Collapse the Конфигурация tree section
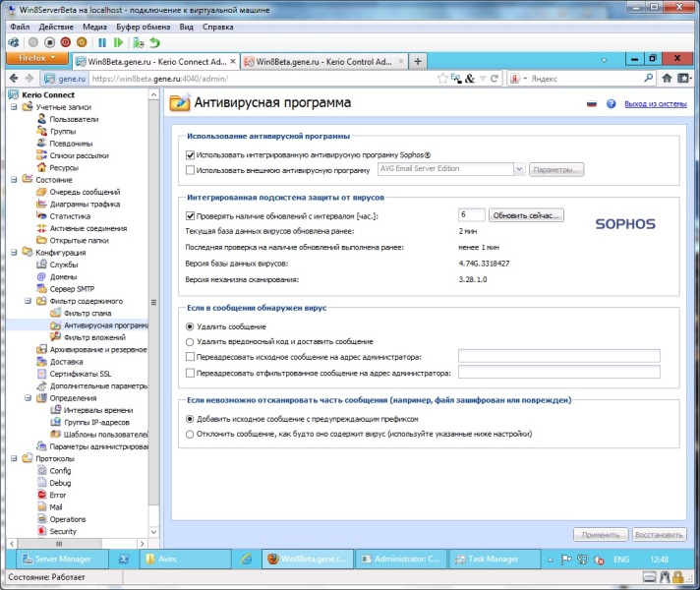 pyautogui.click(x=15, y=253)
